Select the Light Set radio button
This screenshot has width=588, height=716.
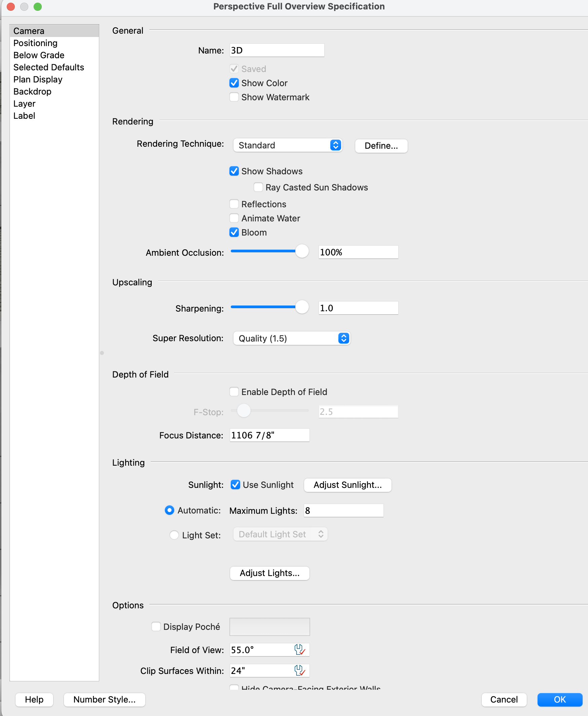click(x=174, y=535)
